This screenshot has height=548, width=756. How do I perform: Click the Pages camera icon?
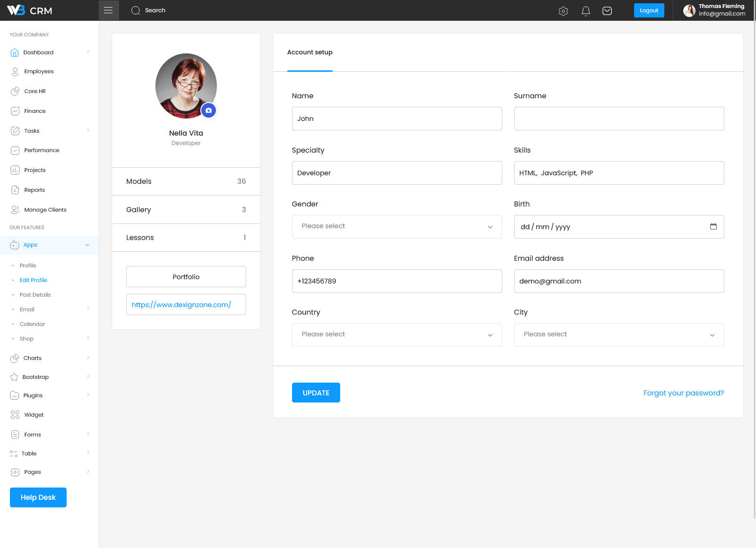15,472
